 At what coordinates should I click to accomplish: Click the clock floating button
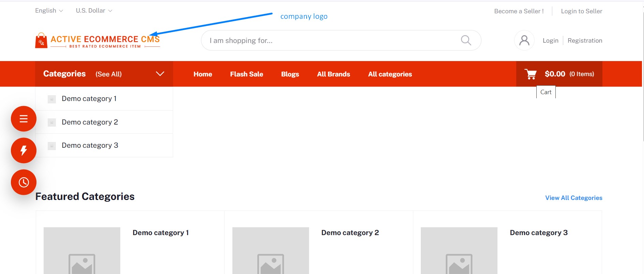[x=24, y=182]
